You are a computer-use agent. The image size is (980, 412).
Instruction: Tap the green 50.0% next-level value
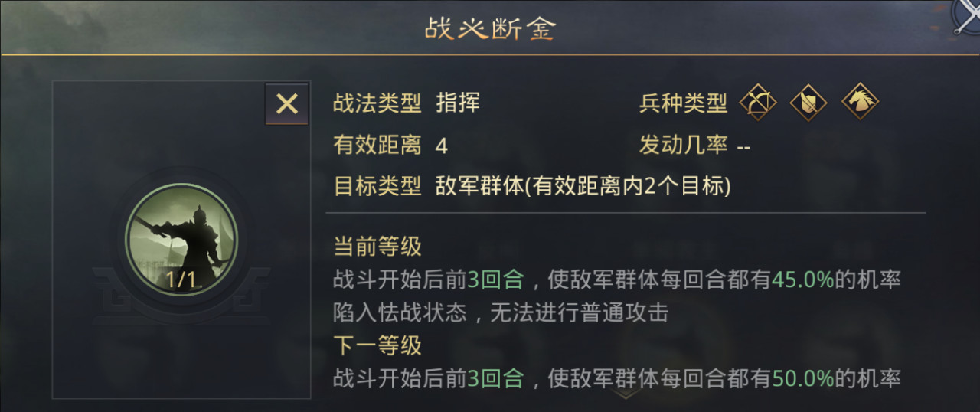(x=802, y=378)
